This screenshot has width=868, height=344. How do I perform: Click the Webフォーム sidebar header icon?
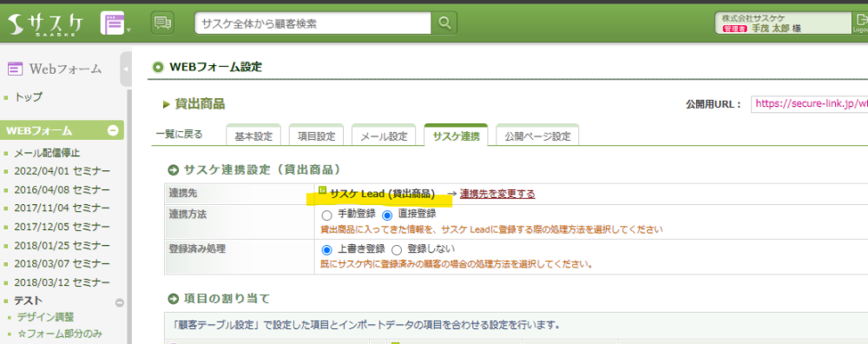click(16, 69)
